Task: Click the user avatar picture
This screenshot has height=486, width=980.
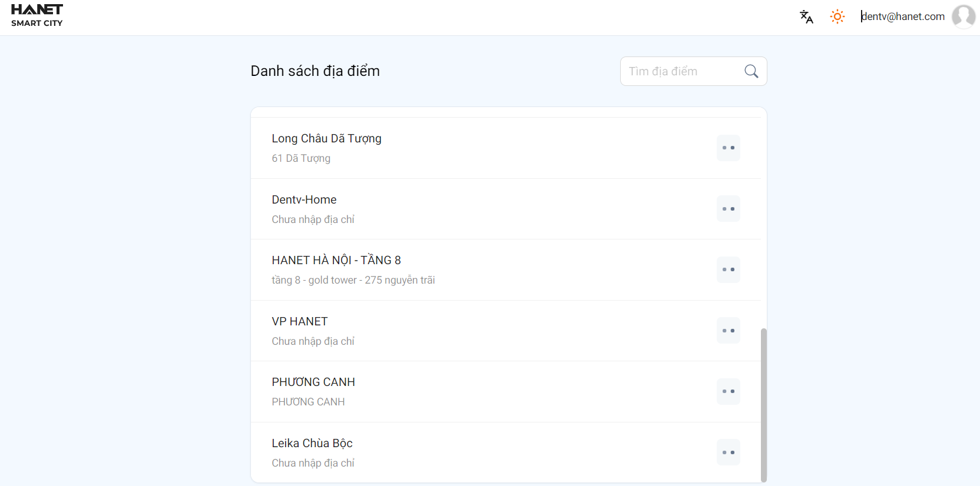Action: click(964, 16)
